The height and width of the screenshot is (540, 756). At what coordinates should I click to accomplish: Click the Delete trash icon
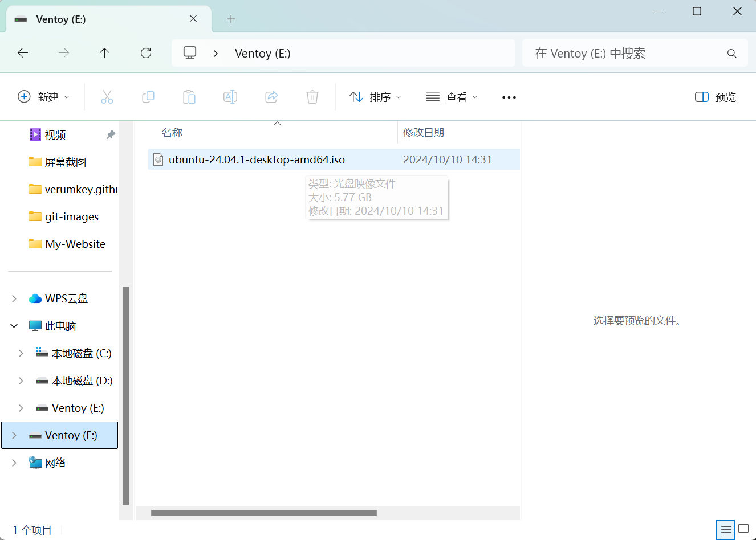(x=312, y=97)
